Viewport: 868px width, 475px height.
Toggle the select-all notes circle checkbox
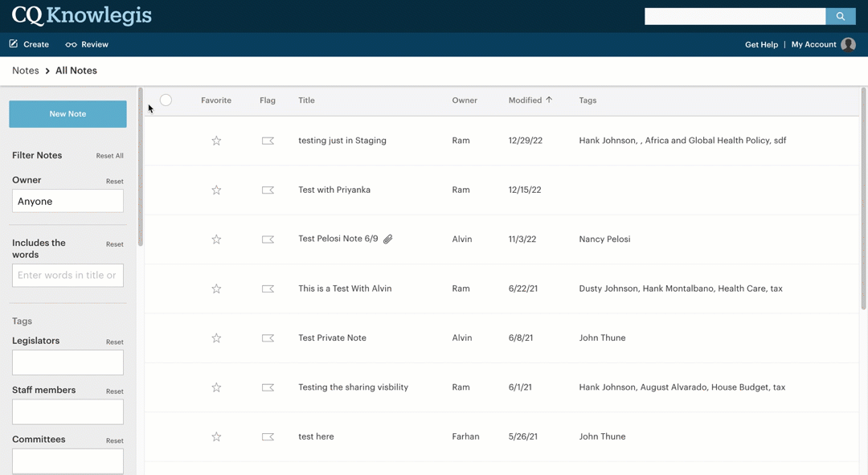[x=166, y=100]
